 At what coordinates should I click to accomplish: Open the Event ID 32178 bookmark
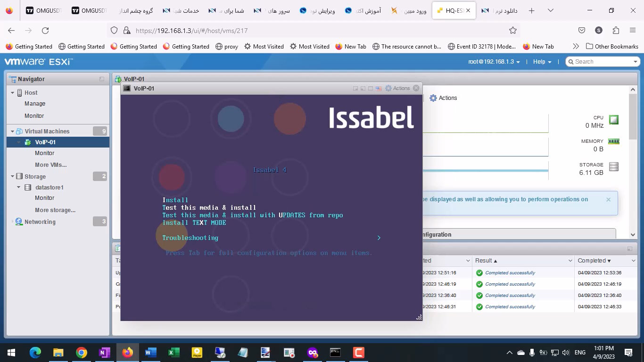tap(481, 46)
